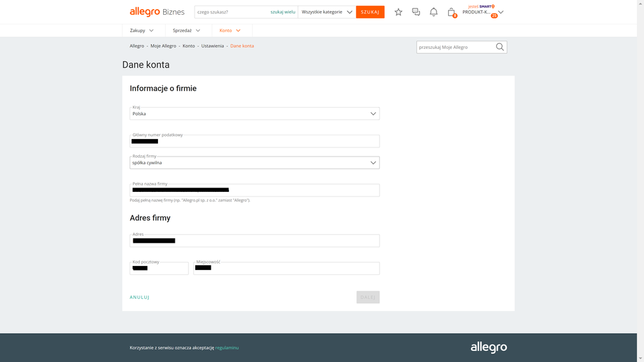
Task: Open the shopping cart icon
Action: tap(451, 12)
